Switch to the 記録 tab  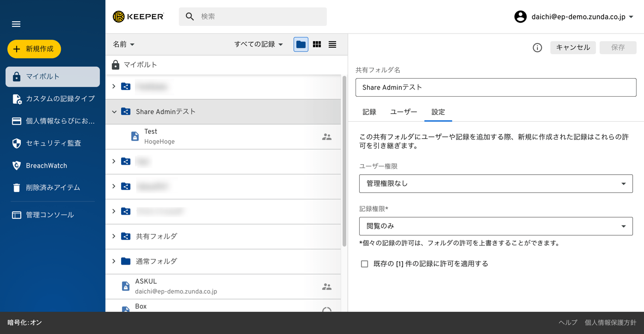click(x=369, y=112)
